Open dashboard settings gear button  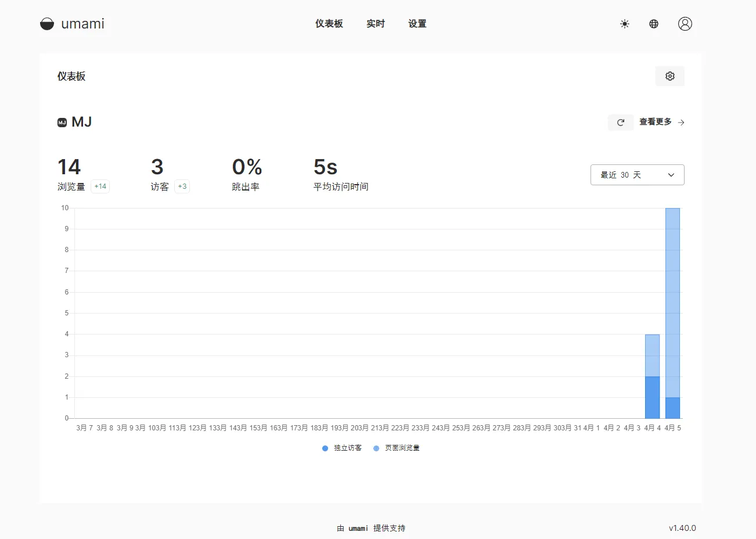670,76
